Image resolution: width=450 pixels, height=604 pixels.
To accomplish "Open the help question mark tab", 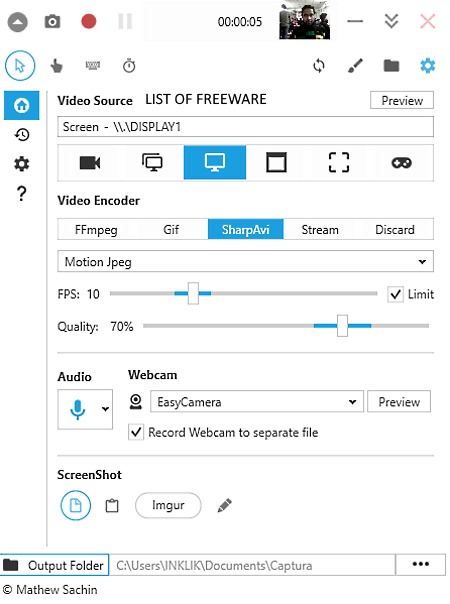I will [x=22, y=193].
